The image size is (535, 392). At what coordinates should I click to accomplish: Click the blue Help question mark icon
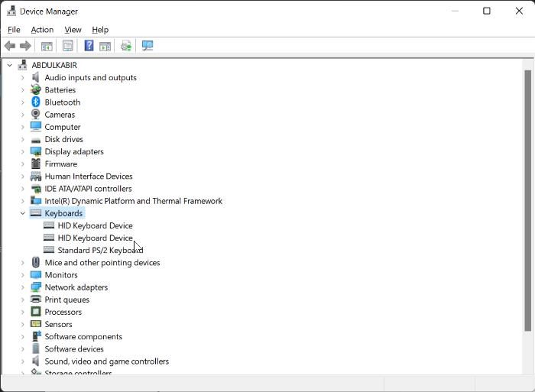(x=89, y=45)
